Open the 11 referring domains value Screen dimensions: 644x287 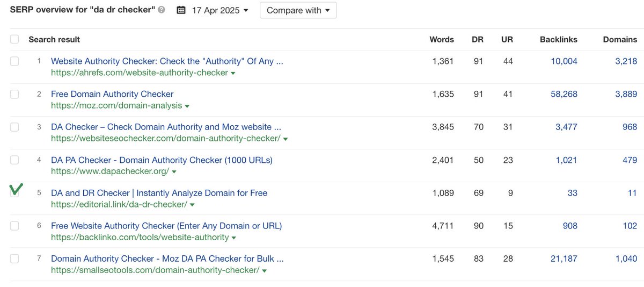(633, 192)
